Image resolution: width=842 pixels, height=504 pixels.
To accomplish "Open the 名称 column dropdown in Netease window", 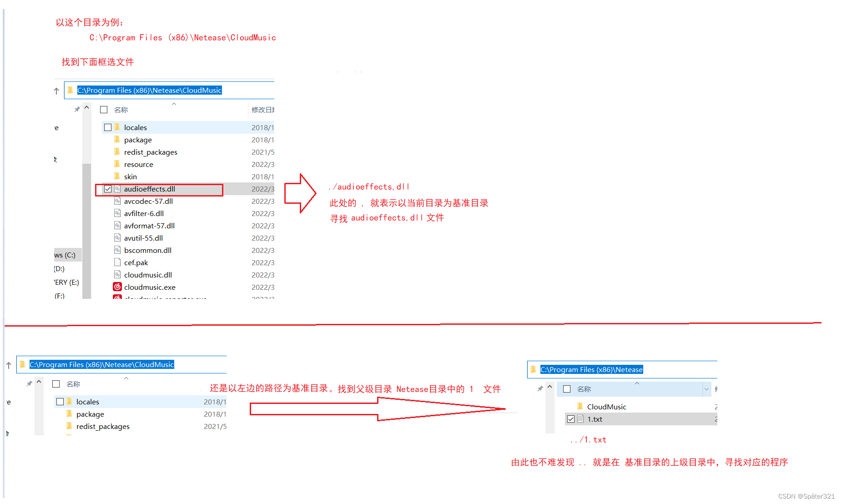I will [x=706, y=389].
